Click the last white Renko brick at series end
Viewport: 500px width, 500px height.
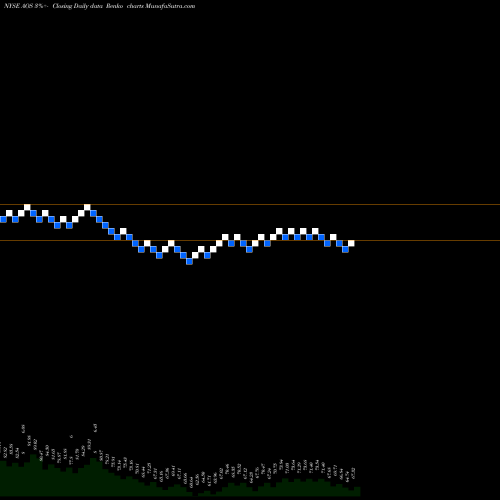point(351,243)
